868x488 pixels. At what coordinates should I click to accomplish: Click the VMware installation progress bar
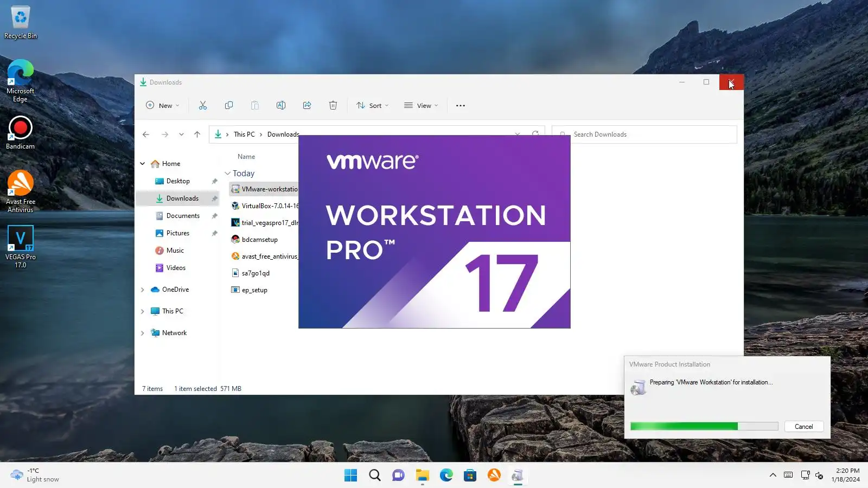pyautogui.click(x=704, y=426)
